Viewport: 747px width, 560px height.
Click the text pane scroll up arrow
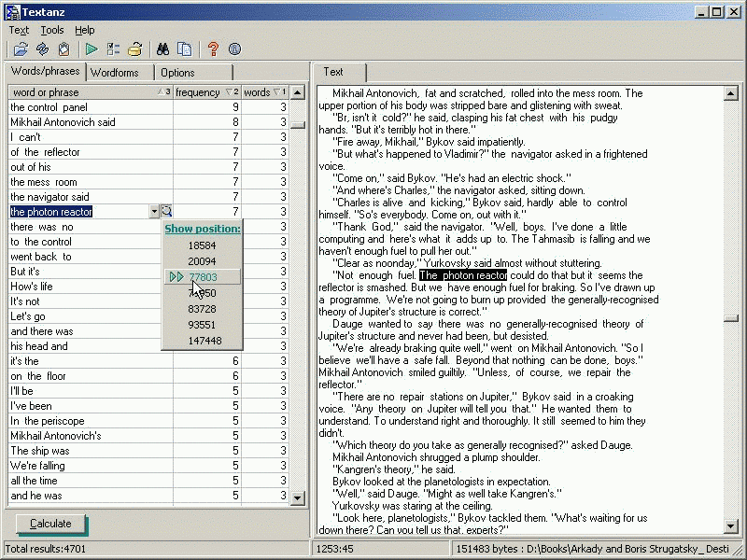point(731,93)
